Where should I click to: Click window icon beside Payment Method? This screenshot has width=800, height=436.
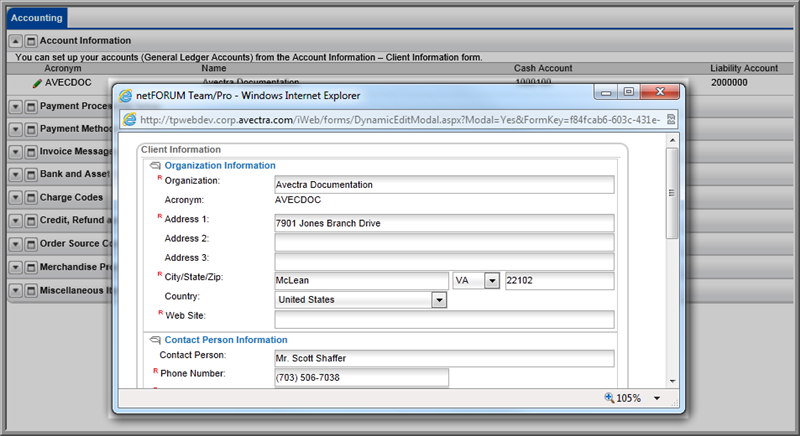31,129
